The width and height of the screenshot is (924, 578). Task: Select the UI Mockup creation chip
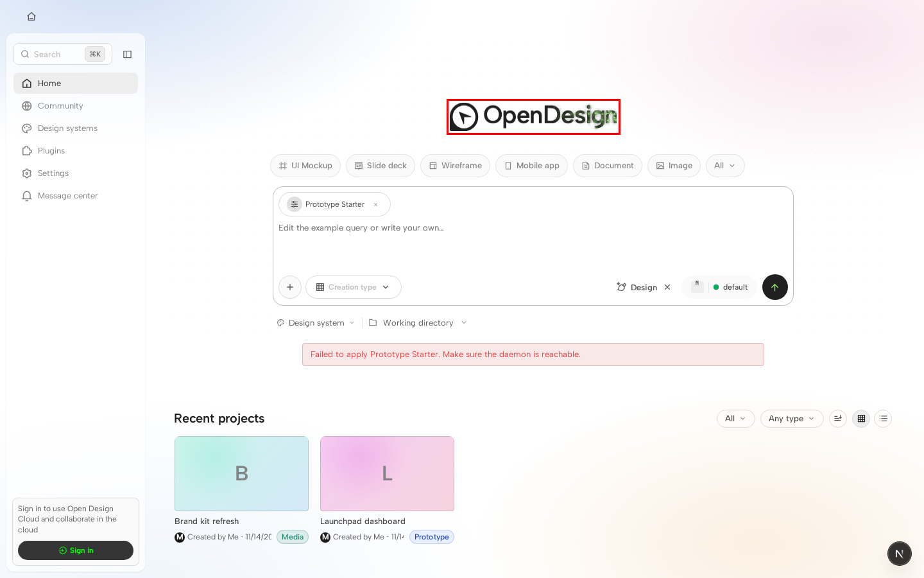pyautogui.click(x=305, y=166)
